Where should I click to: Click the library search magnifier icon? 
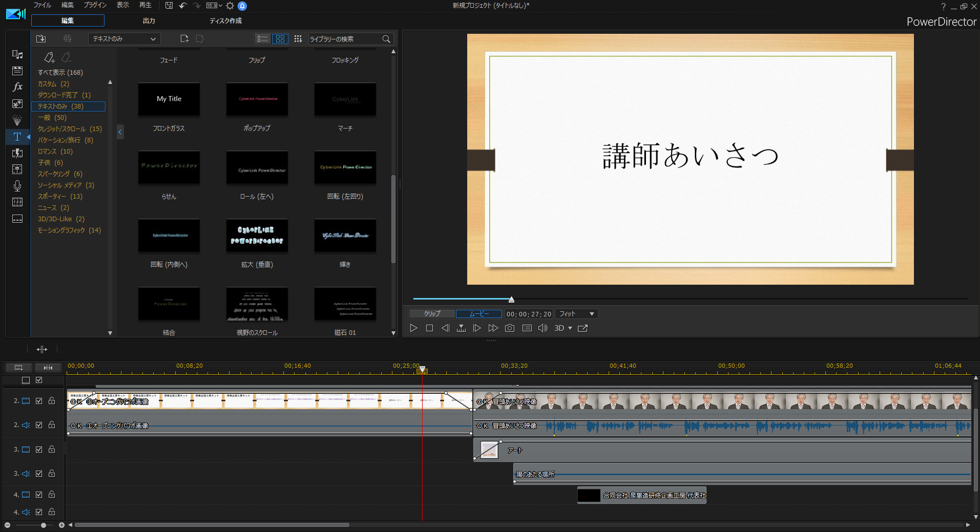pos(386,39)
